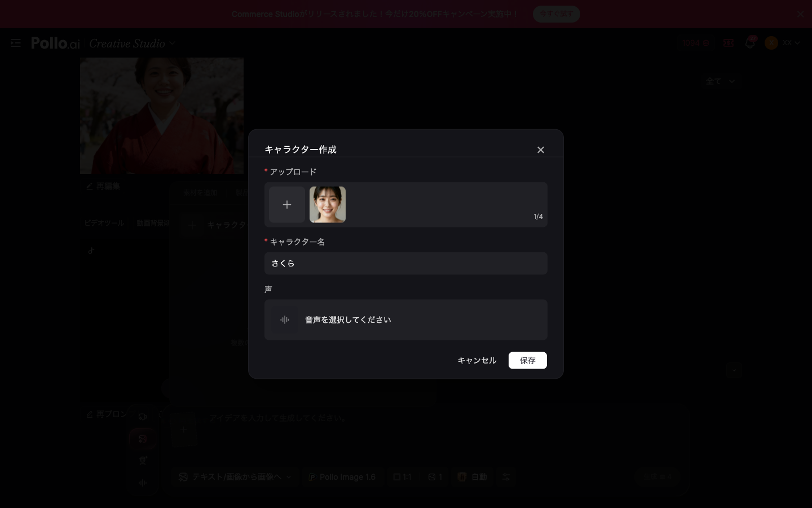Open notifications bell icon
812x508 pixels.
tap(750, 43)
